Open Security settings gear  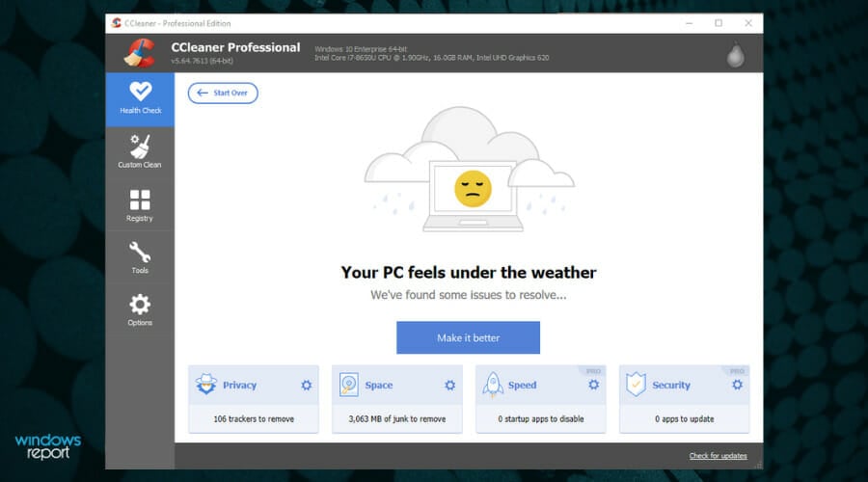point(738,385)
